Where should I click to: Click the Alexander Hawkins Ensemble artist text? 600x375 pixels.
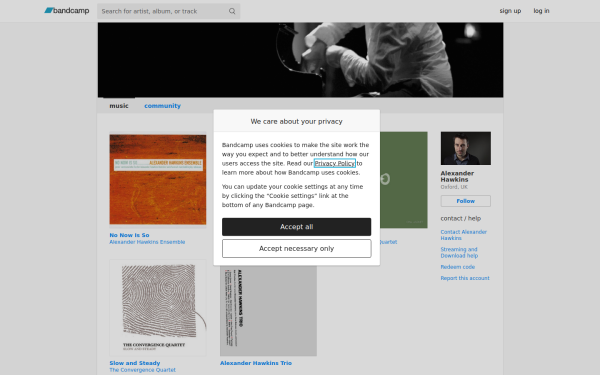147,242
